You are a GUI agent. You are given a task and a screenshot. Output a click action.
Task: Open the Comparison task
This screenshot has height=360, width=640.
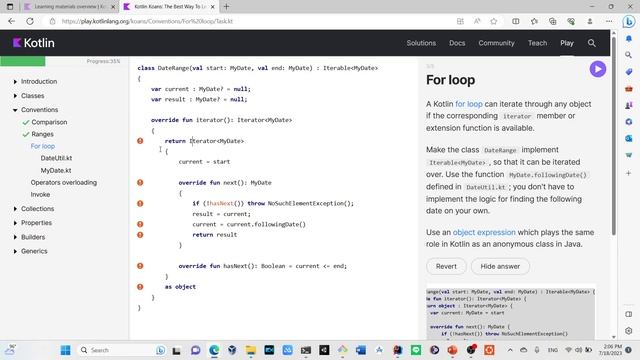[x=49, y=122]
